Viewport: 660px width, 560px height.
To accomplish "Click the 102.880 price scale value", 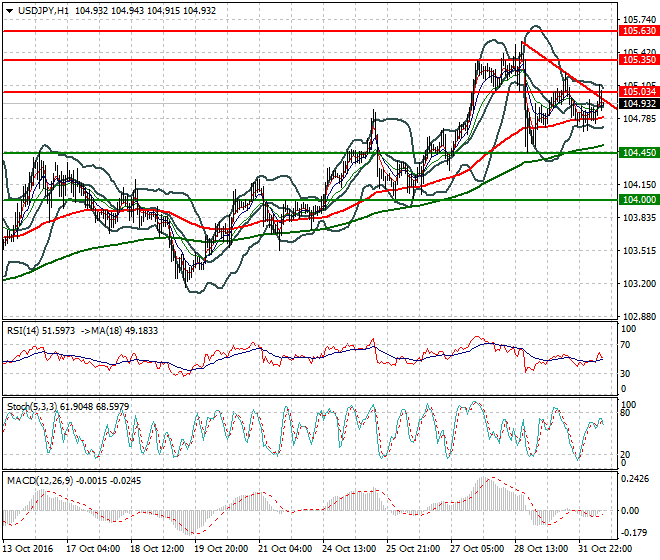I will click(x=639, y=317).
